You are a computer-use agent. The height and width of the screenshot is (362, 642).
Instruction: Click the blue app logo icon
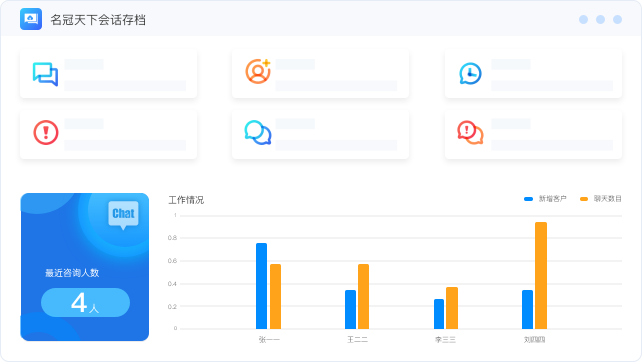31,19
